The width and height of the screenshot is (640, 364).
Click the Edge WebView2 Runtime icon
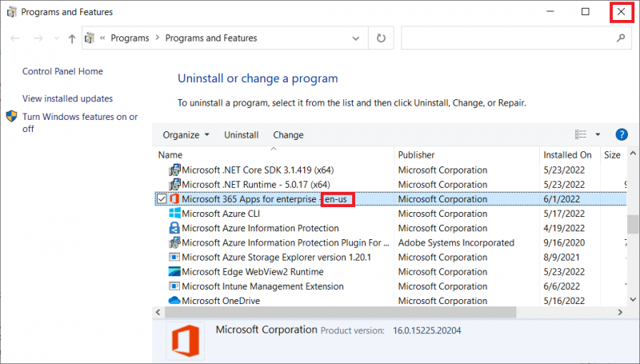click(x=174, y=272)
